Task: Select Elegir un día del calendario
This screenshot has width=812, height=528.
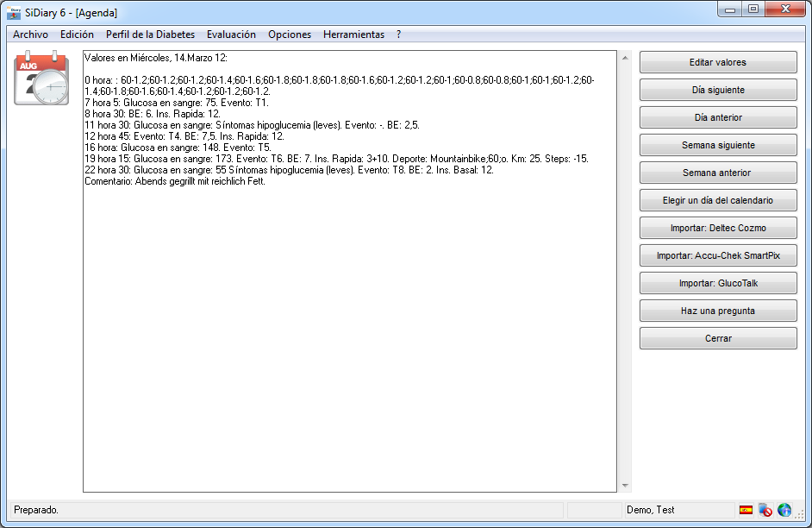Action: coord(717,200)
